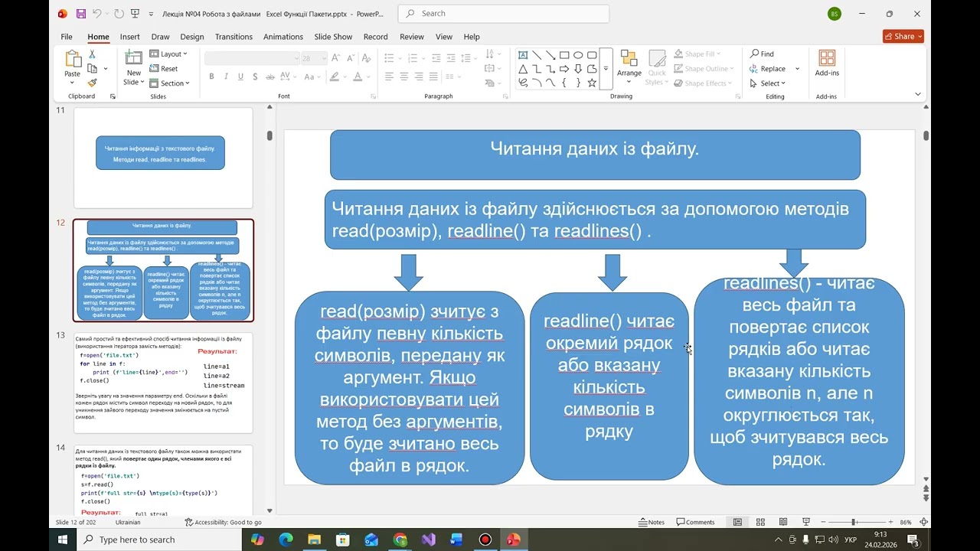Screen dimensions: 980x551
Task: Insert a text box shape
Action: coord(523,55)
